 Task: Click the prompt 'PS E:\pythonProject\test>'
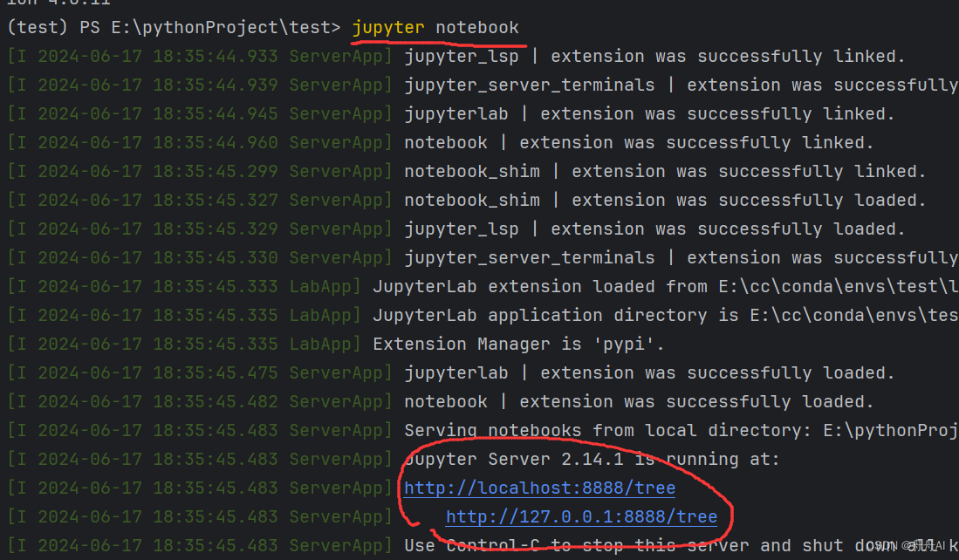tap(209, 28)
